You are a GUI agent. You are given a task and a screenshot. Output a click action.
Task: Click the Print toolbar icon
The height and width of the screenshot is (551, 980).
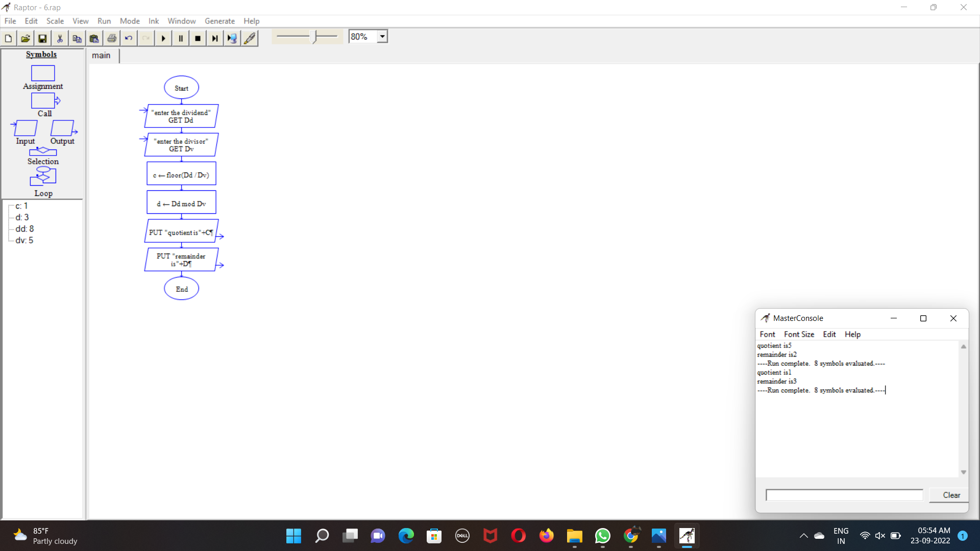click(x=112, y=38)
